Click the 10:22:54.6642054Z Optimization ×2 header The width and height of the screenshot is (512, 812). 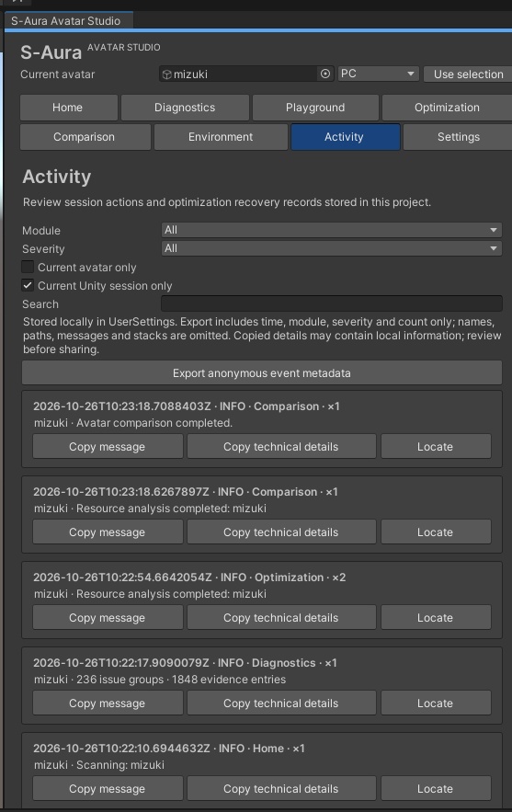point(189,578)
